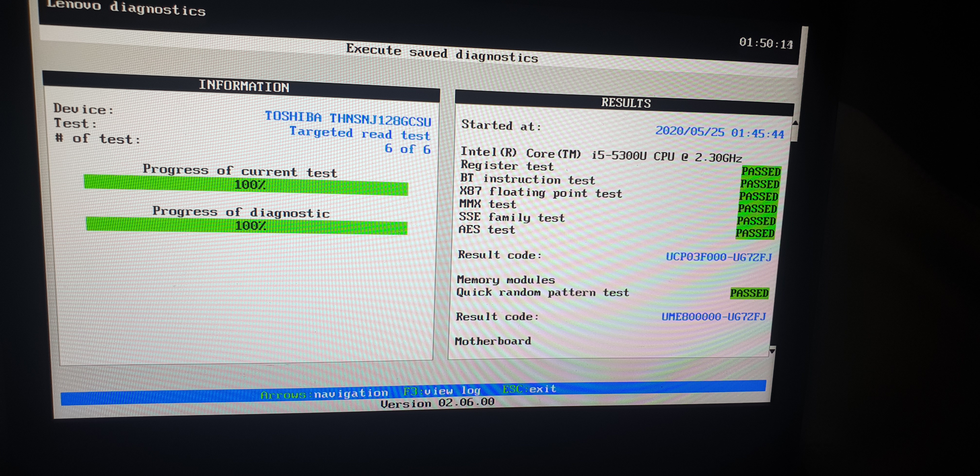980x476 pixels.
Task: Click the AES test row
Action: coord(616,231)
